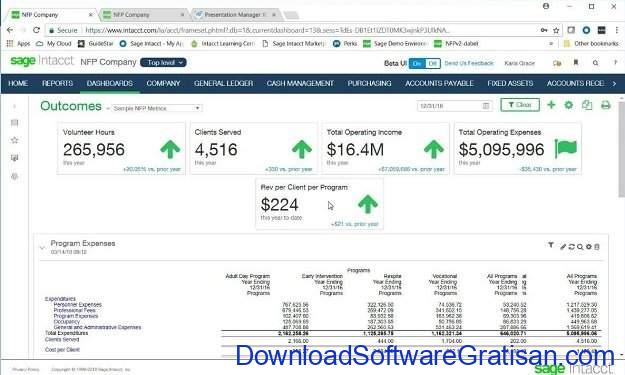Open the Send Us Feedback link
625x375 pixels.
click(x=469, y=63)
